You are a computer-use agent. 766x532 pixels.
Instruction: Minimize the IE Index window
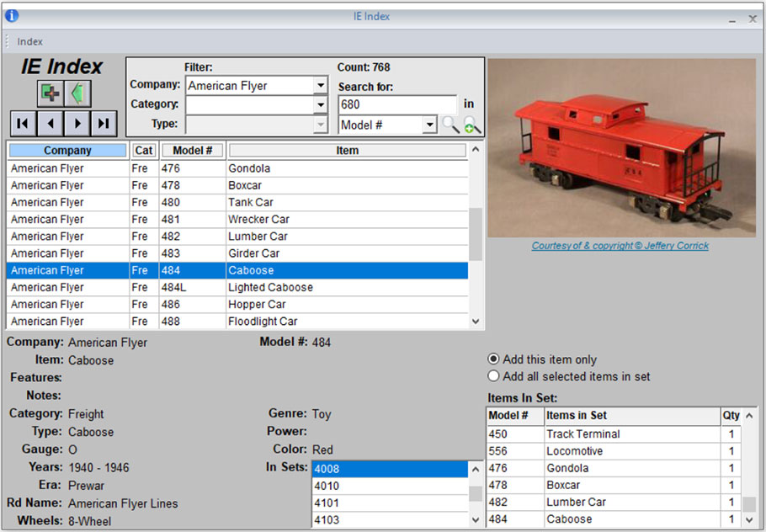point(732,19)
